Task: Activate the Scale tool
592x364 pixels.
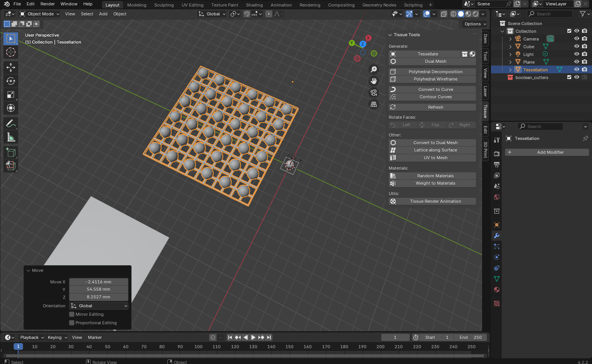Action: click(x=11, y=94)
